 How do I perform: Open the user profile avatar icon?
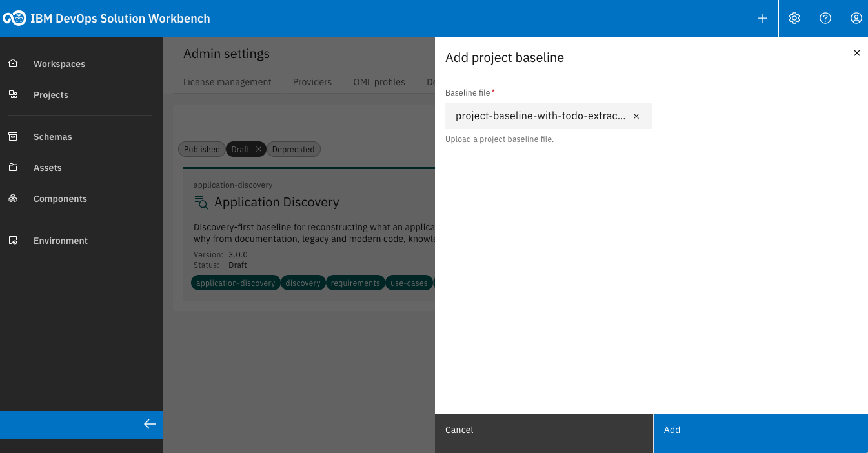coord(856,19)
